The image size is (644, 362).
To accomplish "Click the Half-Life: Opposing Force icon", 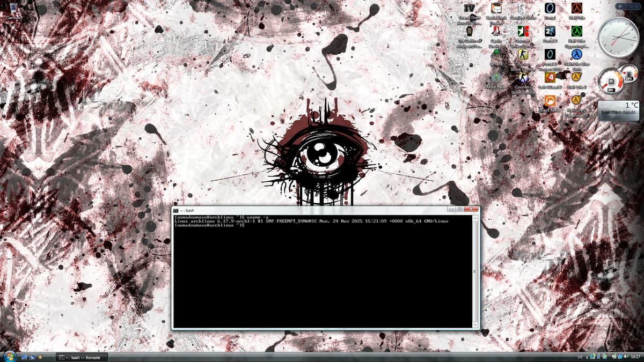I will (576, 32).
